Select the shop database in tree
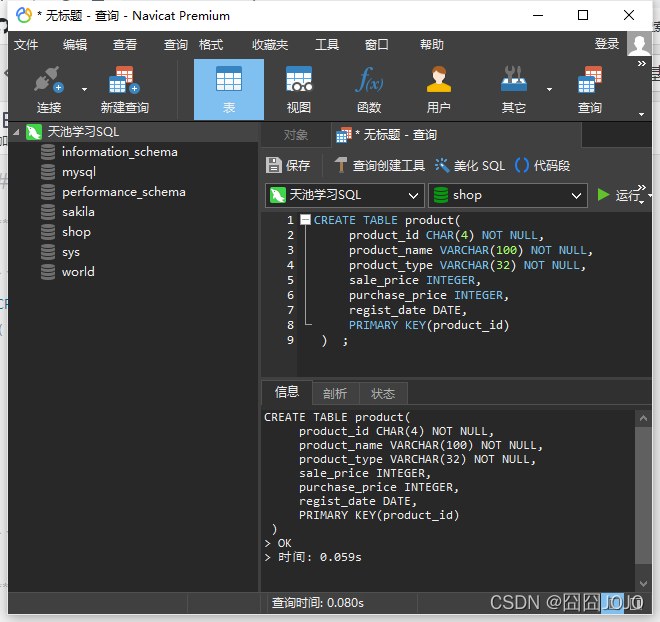660x622 pixels. [x=76, y=232]
